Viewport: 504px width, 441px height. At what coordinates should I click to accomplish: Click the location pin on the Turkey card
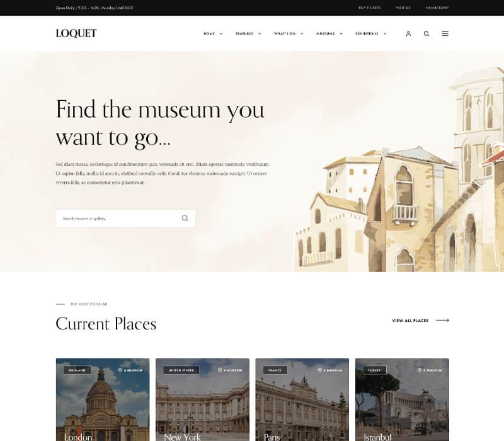click(x=419, y=370)
